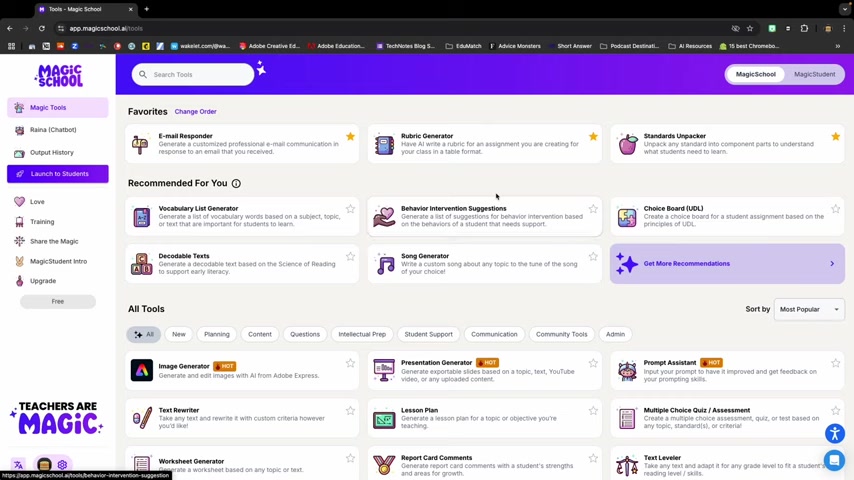Click the translate language icon in sidebar
This screenshot has width=854, height=480.
(x=19, y=465)
